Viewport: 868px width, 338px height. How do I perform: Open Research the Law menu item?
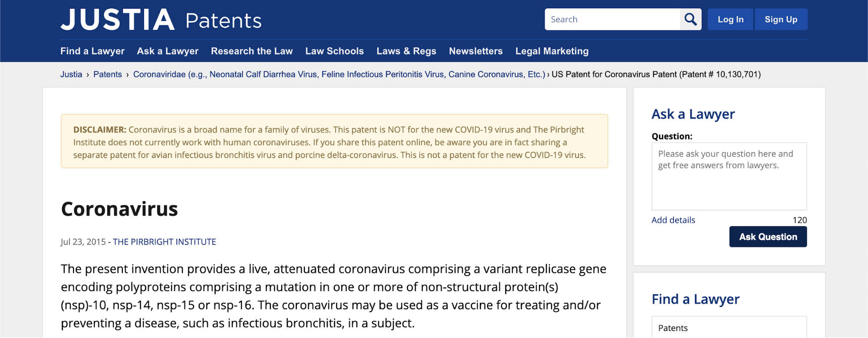pos(252,51)
